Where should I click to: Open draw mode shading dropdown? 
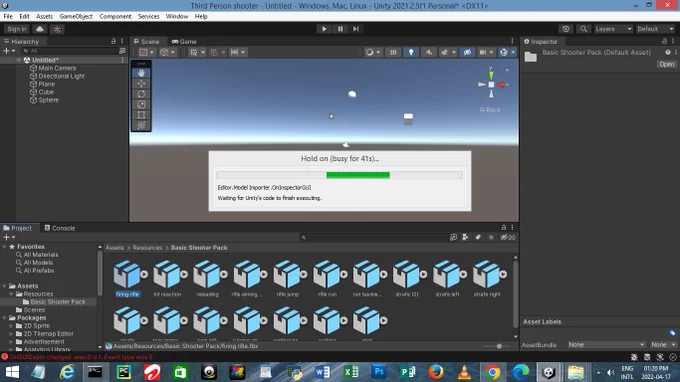point(373,52)
